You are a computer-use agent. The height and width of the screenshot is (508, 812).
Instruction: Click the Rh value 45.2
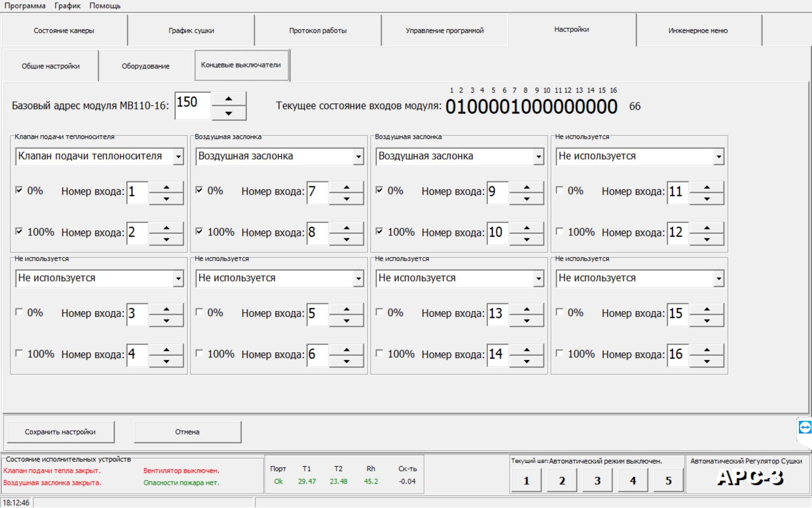click(371, 481)
